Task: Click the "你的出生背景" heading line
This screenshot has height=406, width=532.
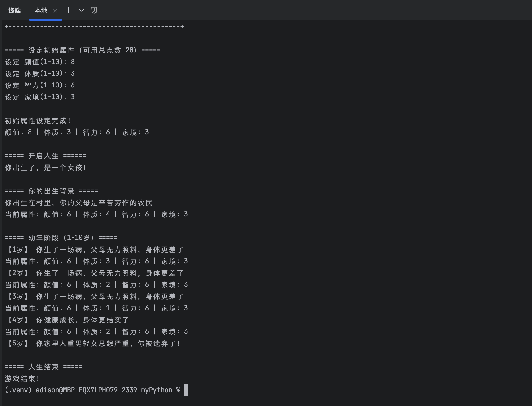Action: click(x=51, y=191)
